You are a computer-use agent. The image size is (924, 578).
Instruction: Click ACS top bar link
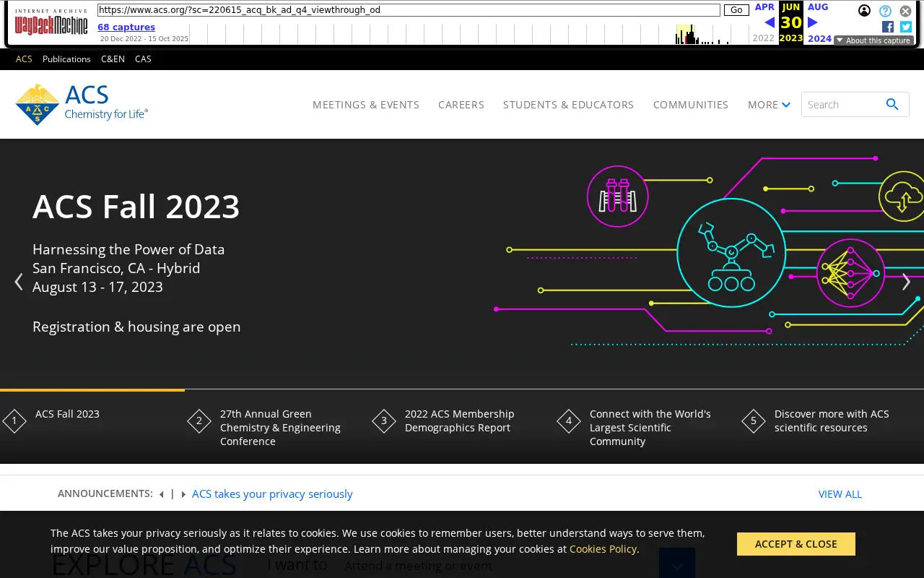pyautogui.click(x=24, y=59)
